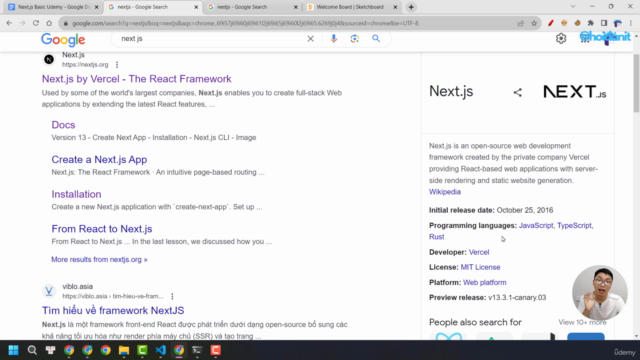Open the Vercel developer link

point(479,252)
